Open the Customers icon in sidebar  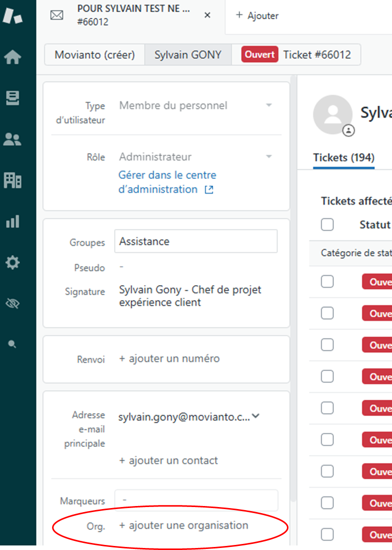tap(12, 140)
